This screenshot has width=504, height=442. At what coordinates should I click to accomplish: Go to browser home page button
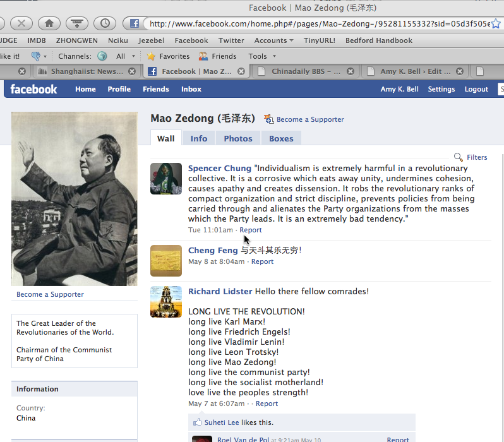point(49,23)
